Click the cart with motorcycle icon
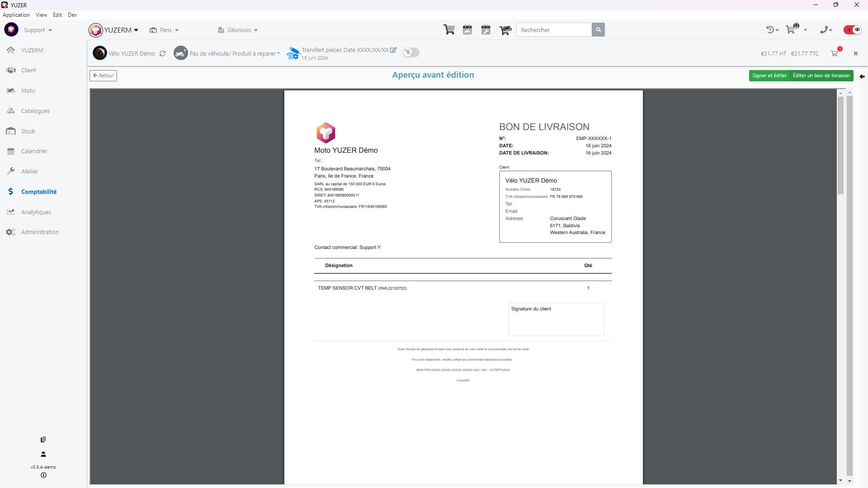 coord(505,30)
